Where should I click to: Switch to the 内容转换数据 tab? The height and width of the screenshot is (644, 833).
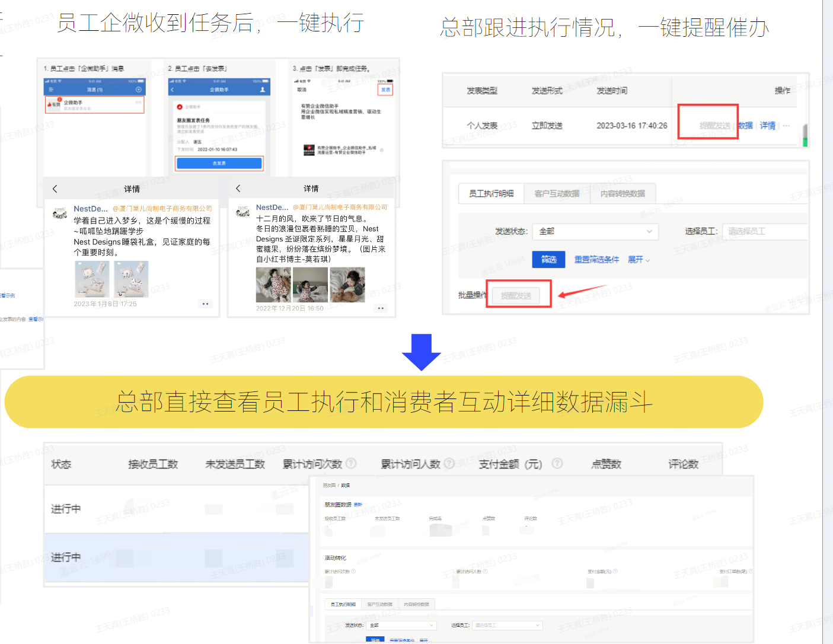(623, 193)
